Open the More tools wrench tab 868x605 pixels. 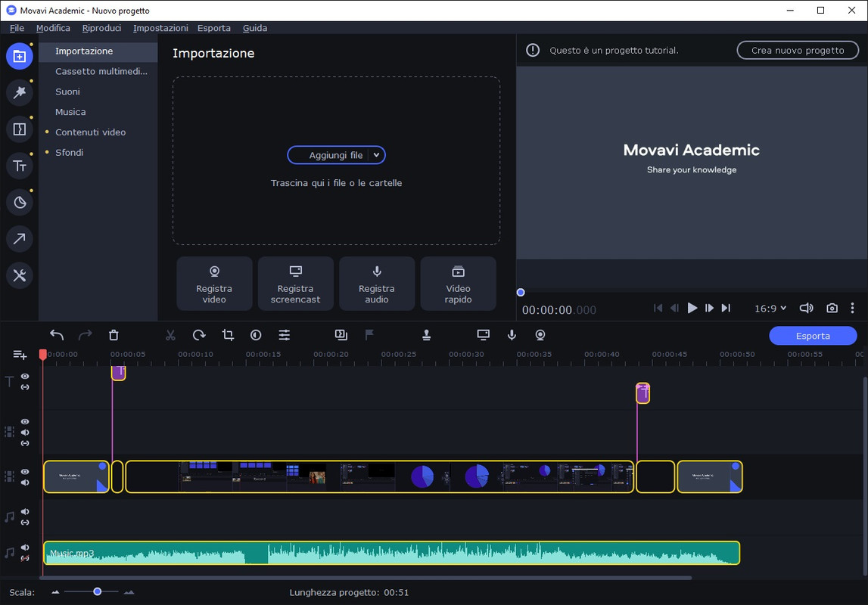click(20, 275)
